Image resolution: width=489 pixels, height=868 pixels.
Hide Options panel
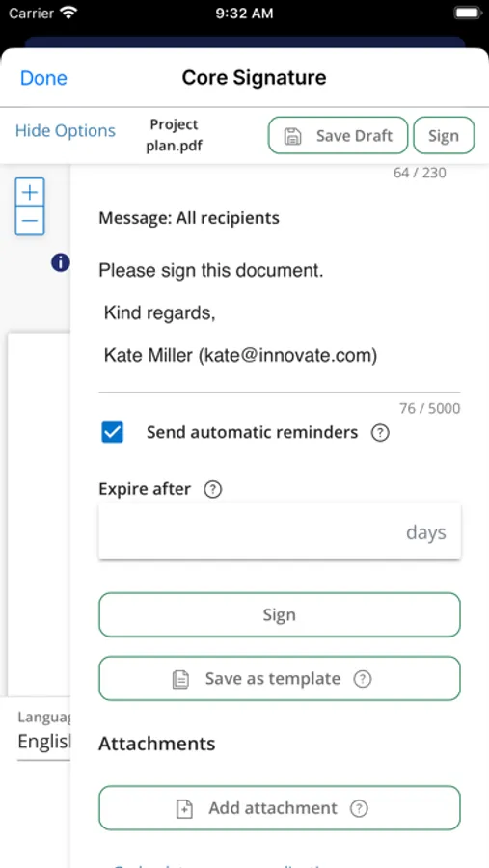(x=66, y=130)
